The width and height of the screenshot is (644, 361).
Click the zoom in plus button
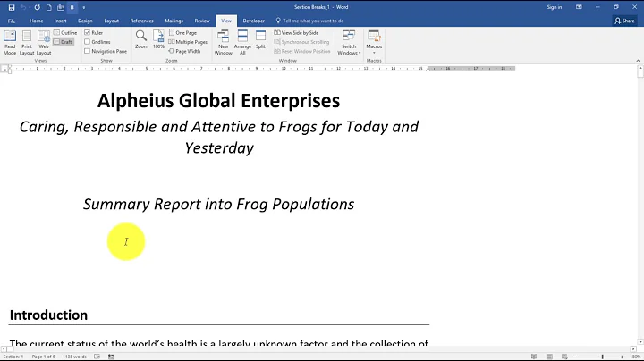pyautogui.click(x=622, y=357)
